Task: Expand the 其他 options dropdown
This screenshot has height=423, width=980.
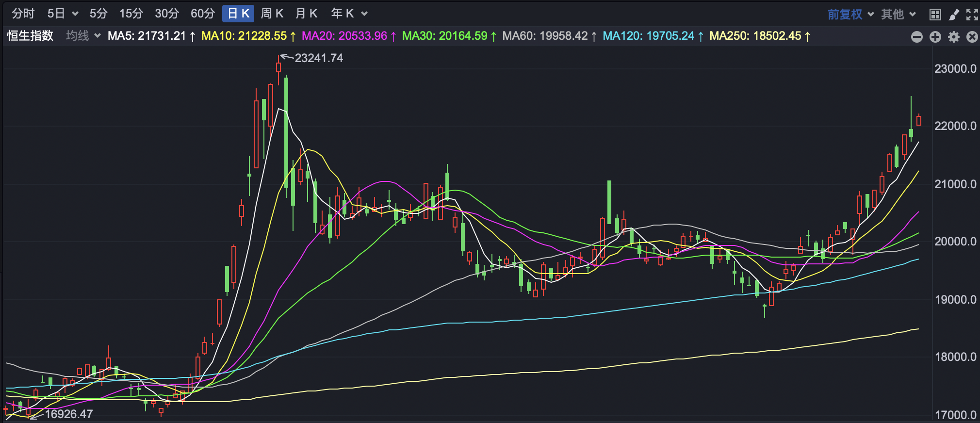Action: (x=898, y=14)
